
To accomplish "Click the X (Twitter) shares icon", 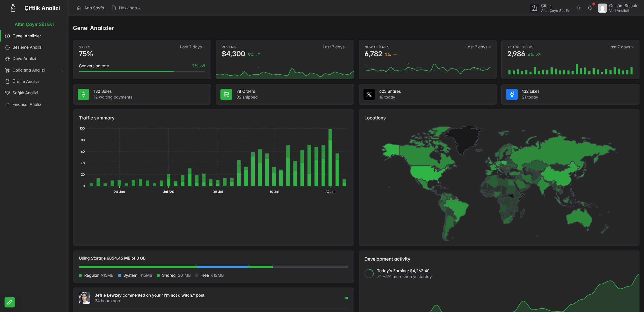I will pos(369,94).
